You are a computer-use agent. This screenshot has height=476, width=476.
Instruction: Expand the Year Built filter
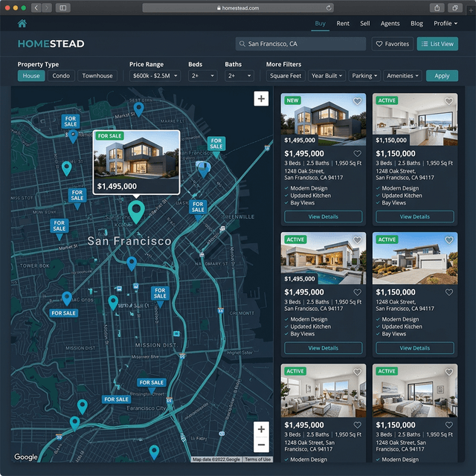click(x=327, y=76)
